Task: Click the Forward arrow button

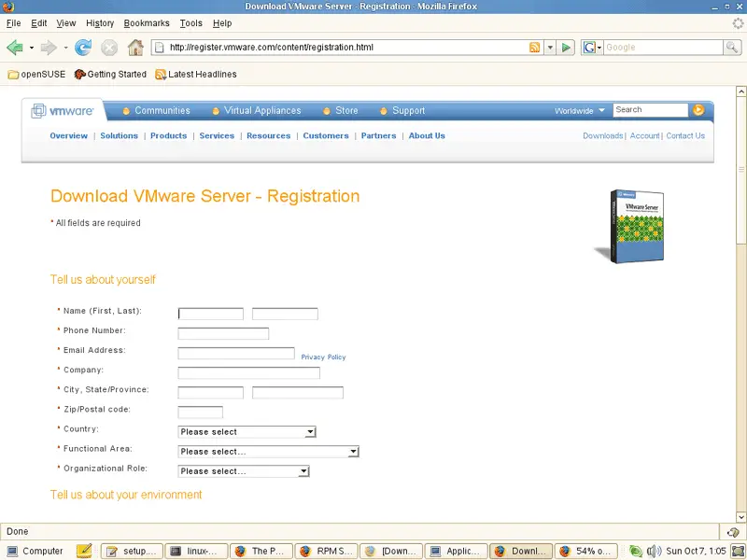Action: point(49,48)
